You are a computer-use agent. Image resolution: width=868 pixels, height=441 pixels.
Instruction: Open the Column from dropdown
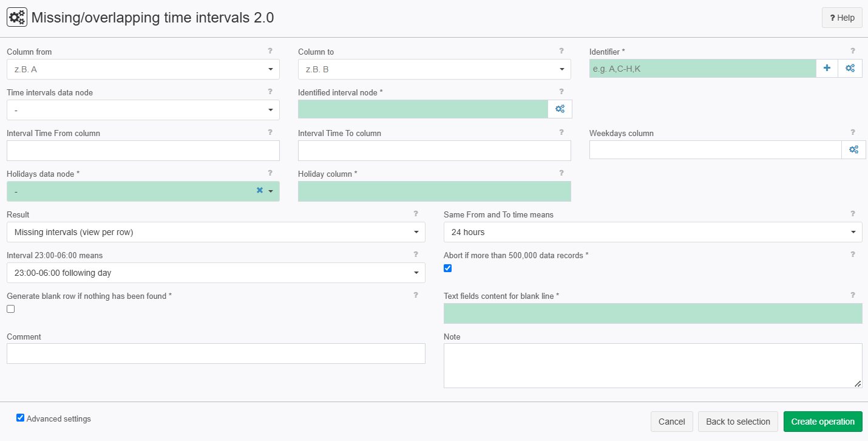pyautogui.click(x=143, y=69)
